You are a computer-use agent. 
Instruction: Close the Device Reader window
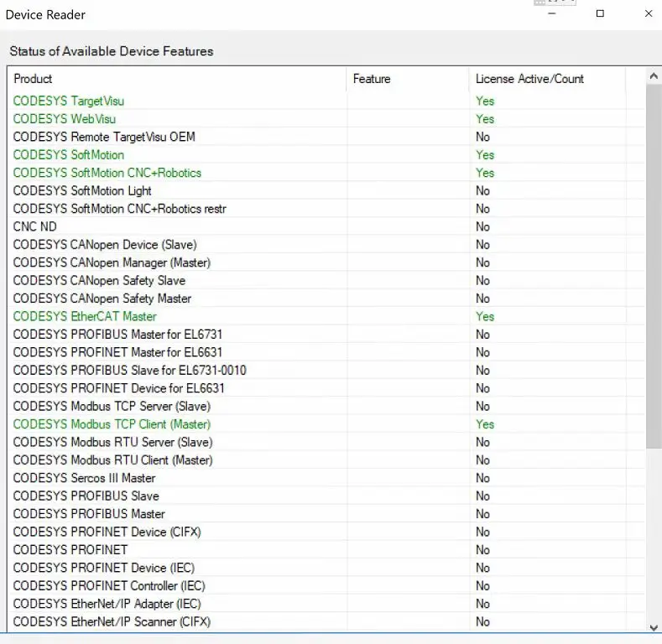649,14
